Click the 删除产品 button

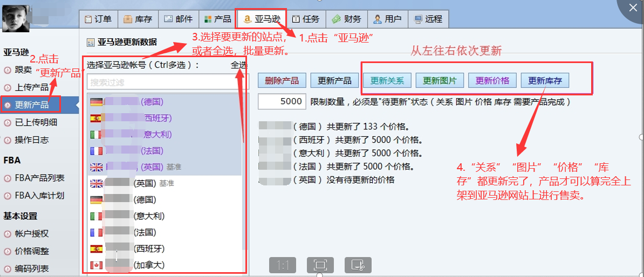(282, 80)
